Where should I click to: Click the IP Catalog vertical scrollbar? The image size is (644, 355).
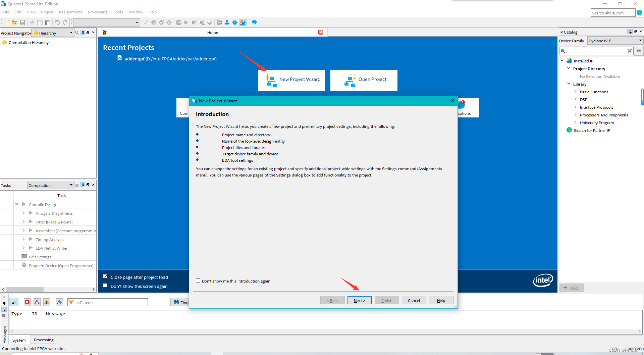click(x=642, y=97)
